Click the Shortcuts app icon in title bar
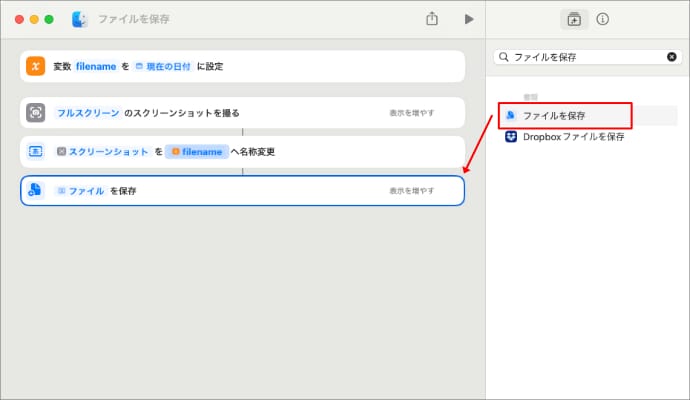 80,19
